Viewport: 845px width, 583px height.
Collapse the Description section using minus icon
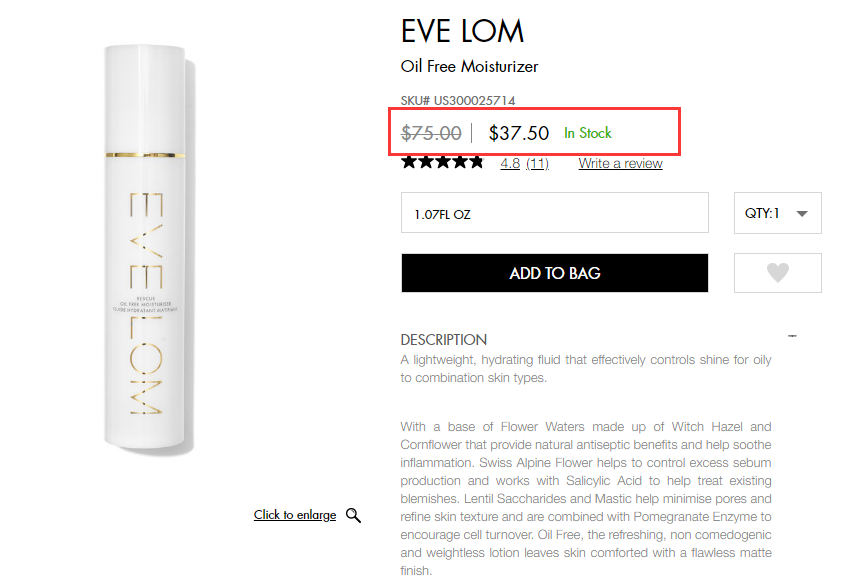point(792,337)
